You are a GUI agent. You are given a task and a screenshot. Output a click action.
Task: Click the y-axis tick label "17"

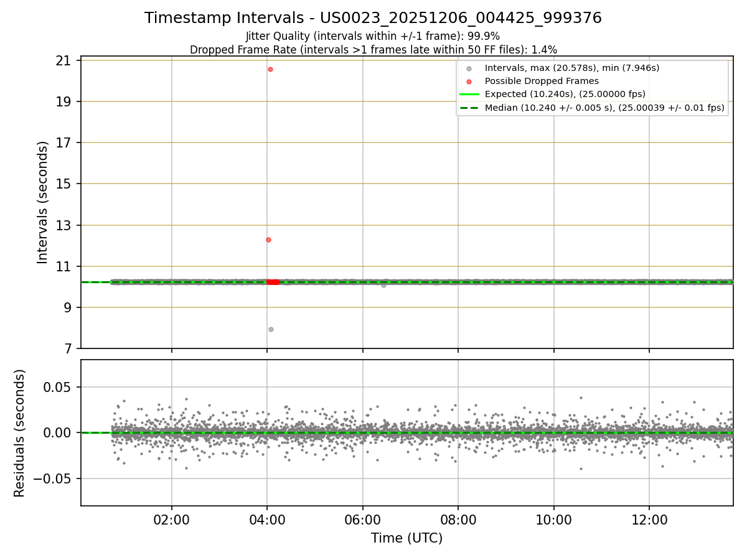point(62,142)
